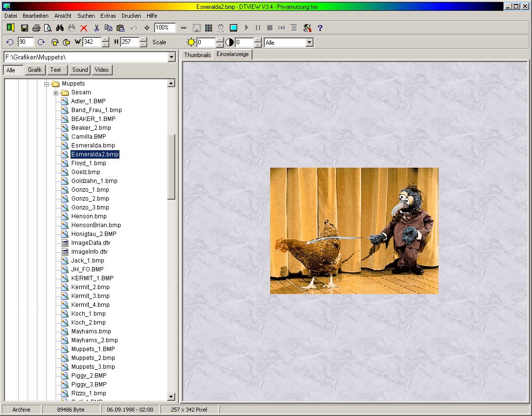Open the Suchen menu

click(86, 16)
